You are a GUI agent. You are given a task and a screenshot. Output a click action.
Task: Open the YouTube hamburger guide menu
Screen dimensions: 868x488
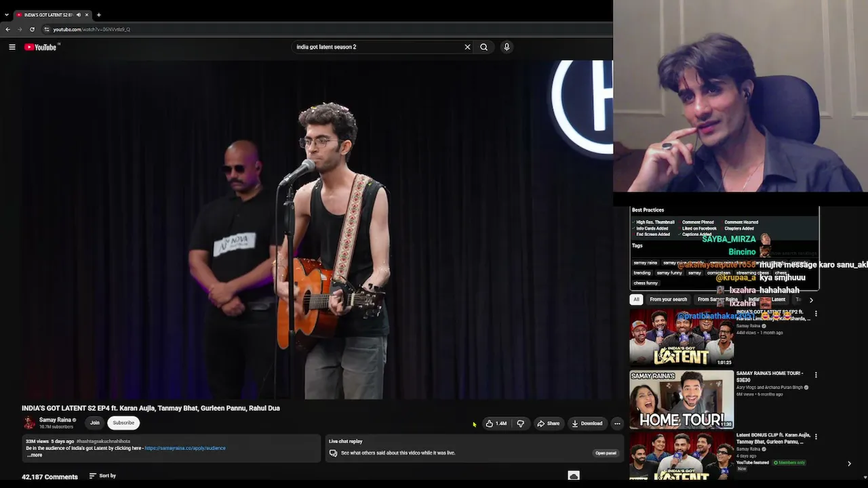(12, 47)
